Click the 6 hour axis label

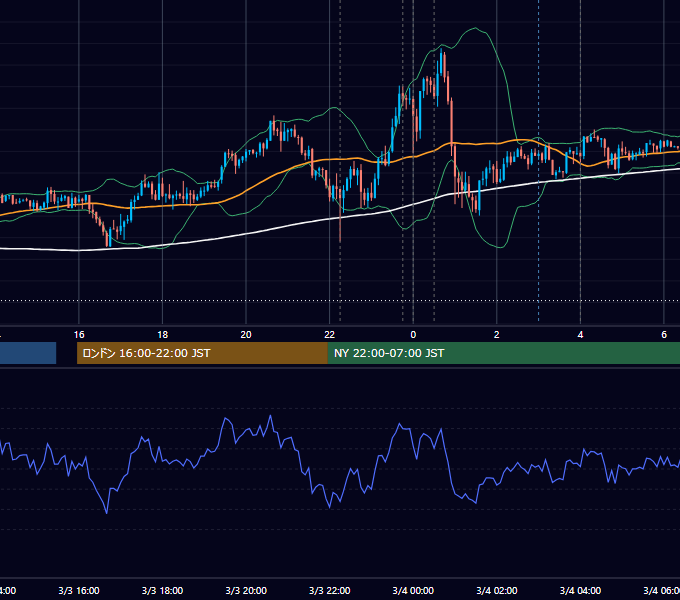click(x=664, y=335)
